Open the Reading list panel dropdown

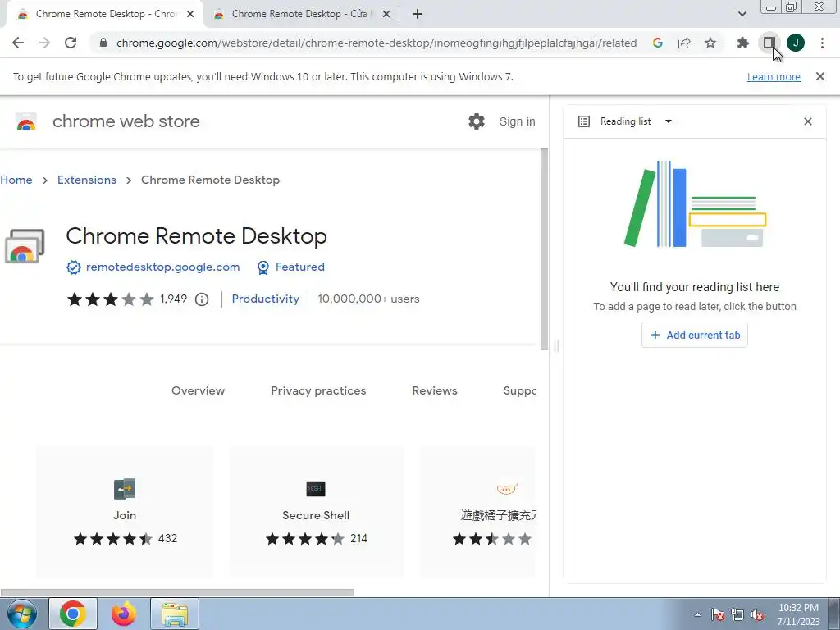click(669, 121)
